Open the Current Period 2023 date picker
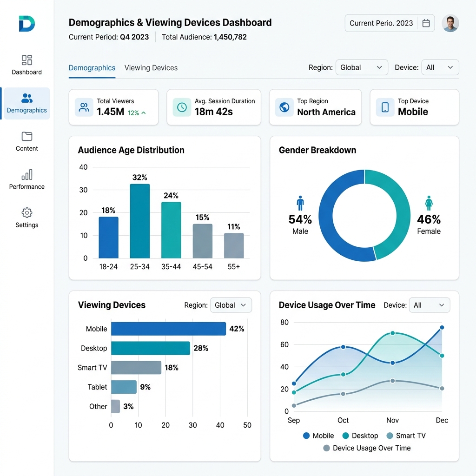Viewport: 476px width, 476px height. click(x=390, y=23)
